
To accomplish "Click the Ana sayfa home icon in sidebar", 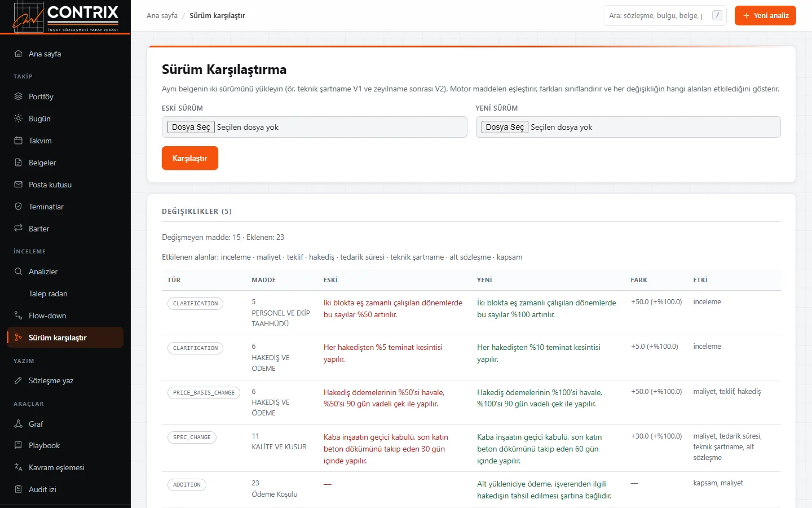I will click(18, 54).
